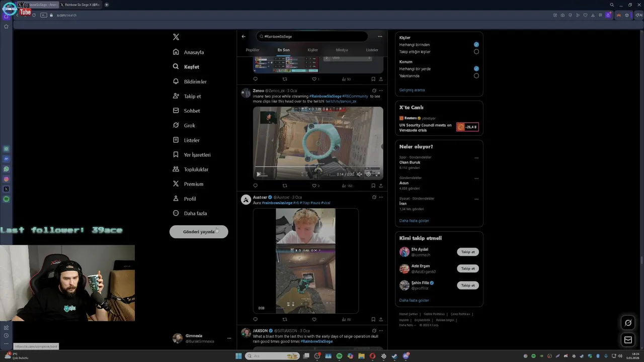
Task: Open Reuters UN Security Council live event
Action: tap(439, 124)
